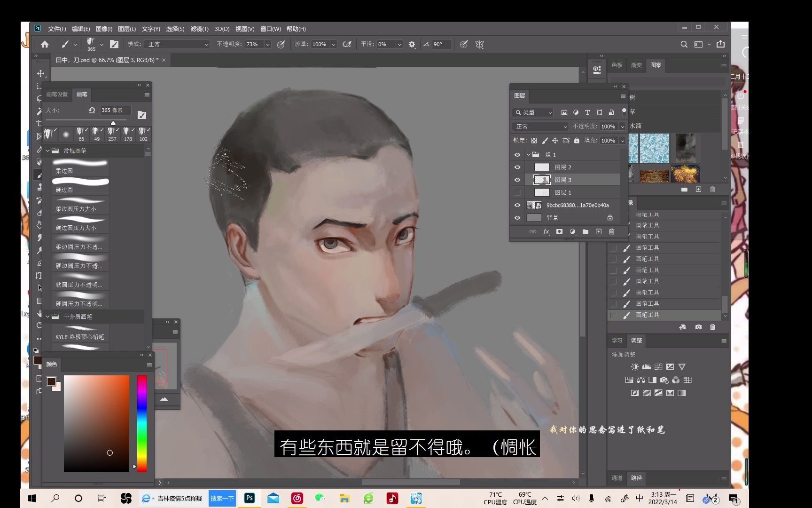Viewport: 812px width, 508px height.
Task: Add Color Balance adjustment icon
Action: point(640,380)
